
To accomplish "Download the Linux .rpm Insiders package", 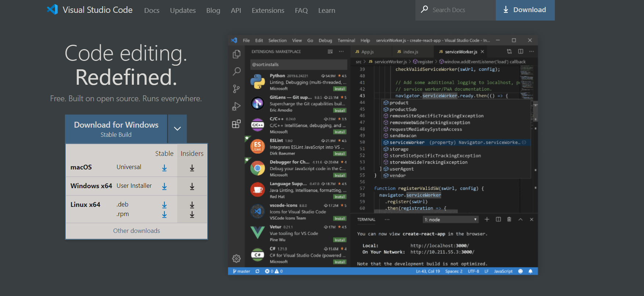I will (x=192, y=215).
